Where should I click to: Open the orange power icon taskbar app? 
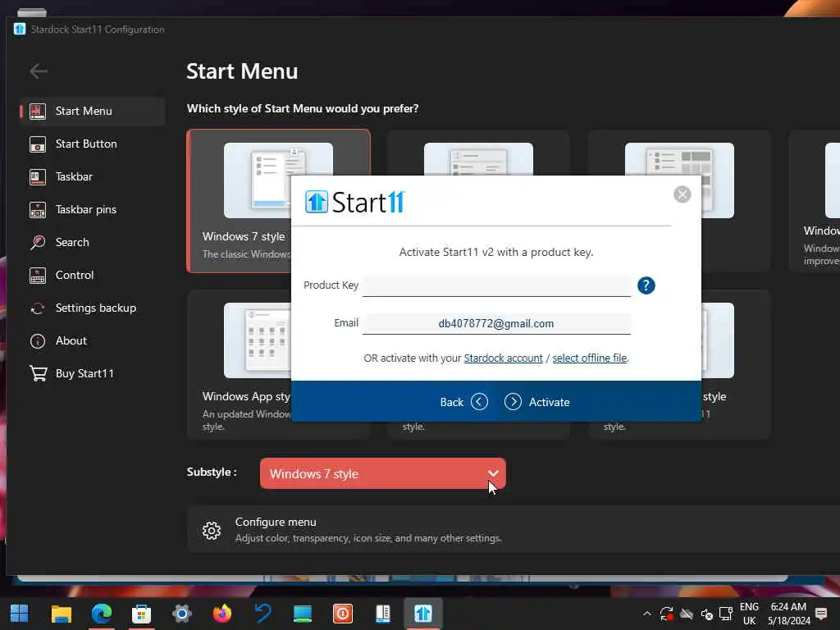coord(343,614)
